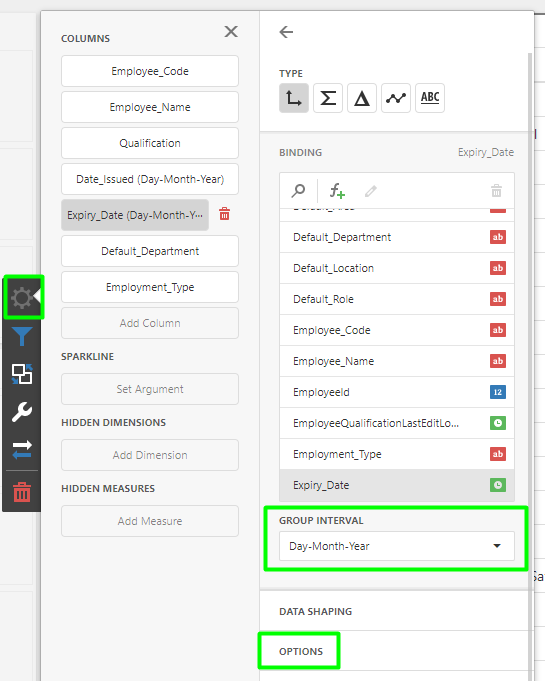
Task: Click the trash icon in binding toolbar
Action: point(496,191)
